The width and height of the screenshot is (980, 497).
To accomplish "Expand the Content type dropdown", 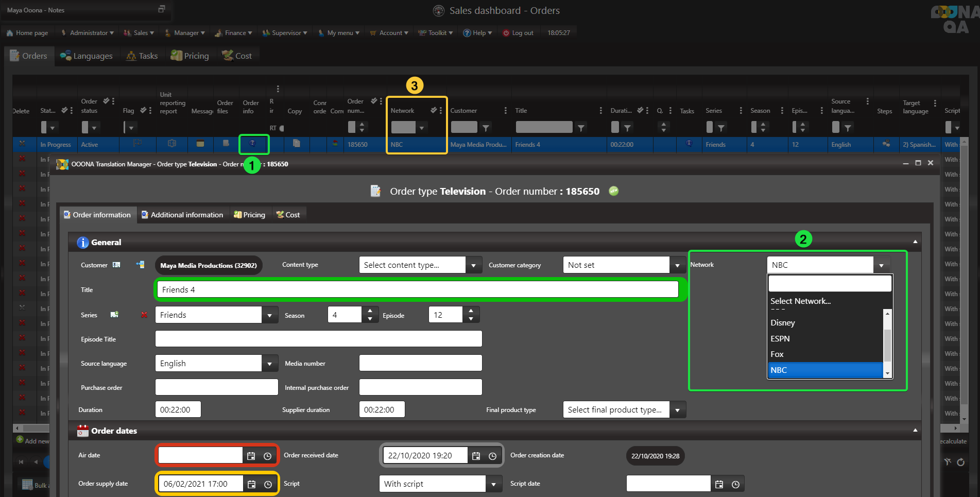I will point(473,265).
